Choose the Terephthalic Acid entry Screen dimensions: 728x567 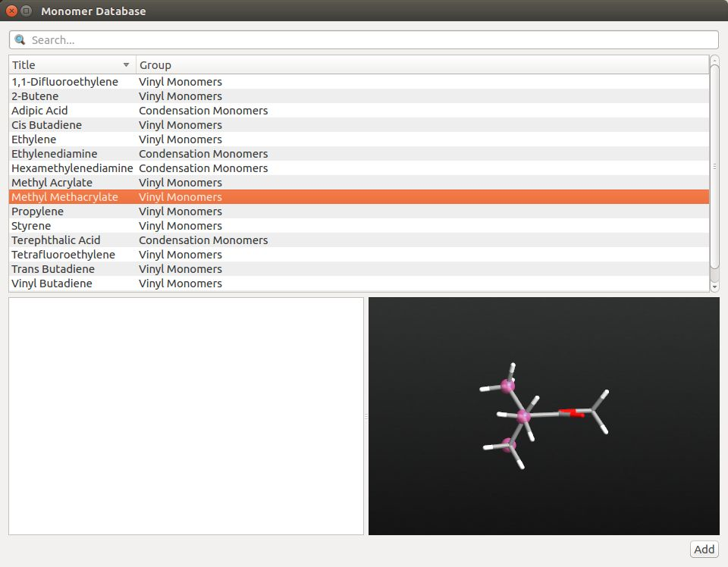coord(55,240)
